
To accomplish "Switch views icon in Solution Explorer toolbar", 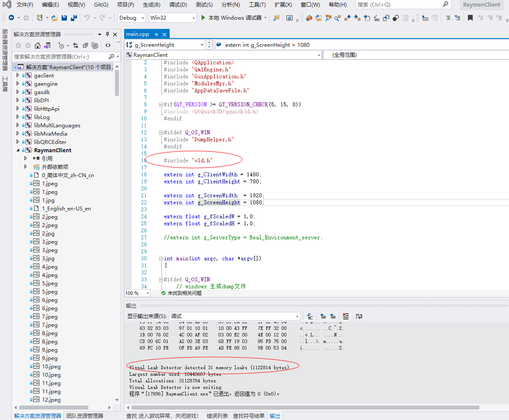I will (47, 45).
